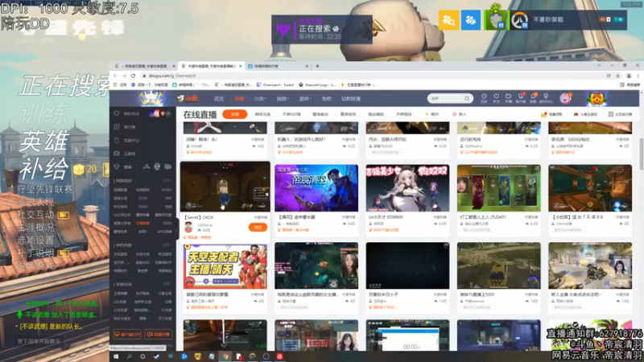This screenshot has width=644, height=362.
Task: Click the 我的关注 heart icon in sidebar
Action: click(117, 113)
